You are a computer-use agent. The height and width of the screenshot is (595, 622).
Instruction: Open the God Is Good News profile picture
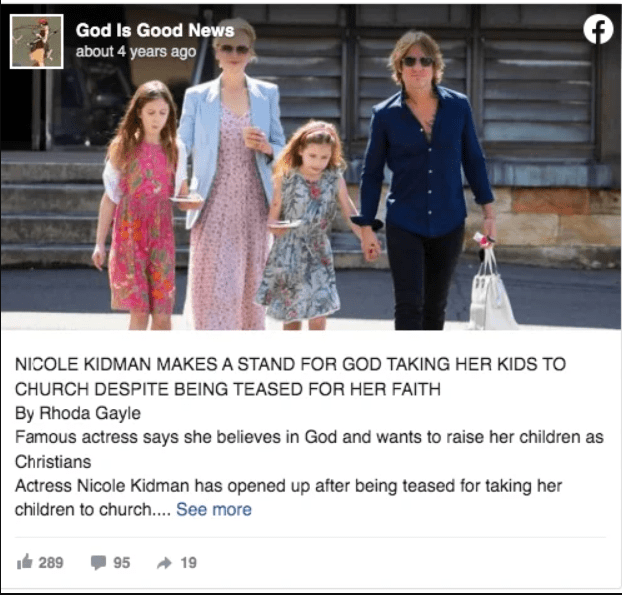(36, 41)
